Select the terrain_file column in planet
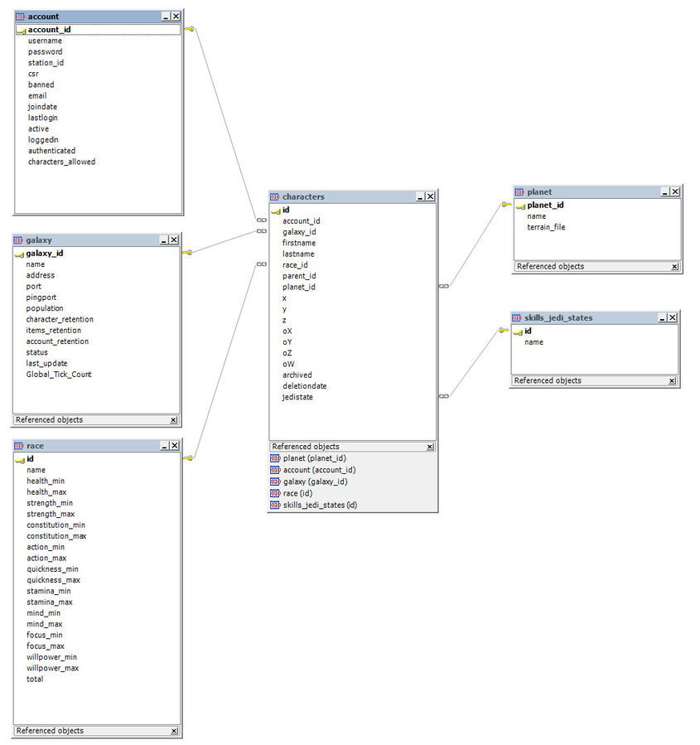Image resolution: width=700 pixels, height=745 pixels. (546, 227)
